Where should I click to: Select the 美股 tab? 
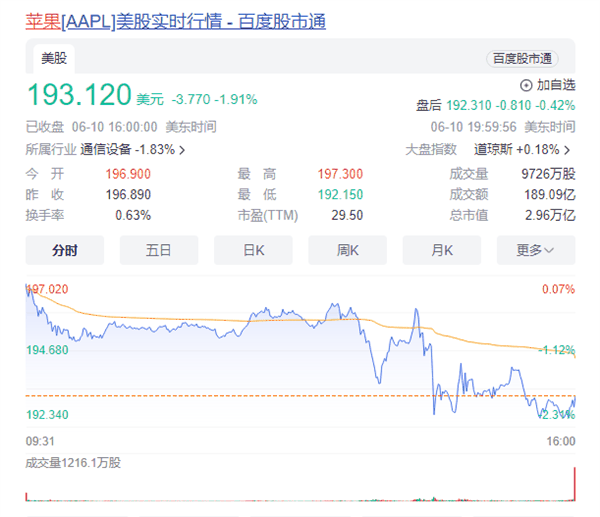(x=54, y=58)
